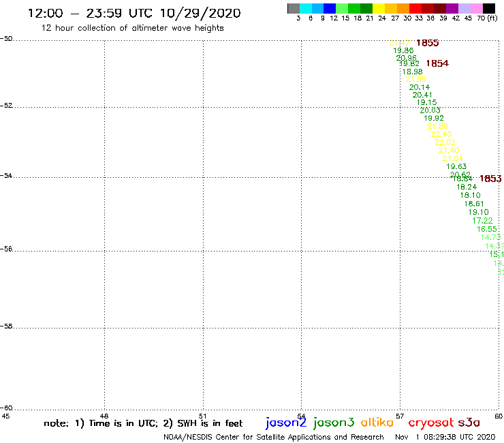Select the 'Nov 1 08:29:38 UTC 2020' timestamp

point(445,437)
